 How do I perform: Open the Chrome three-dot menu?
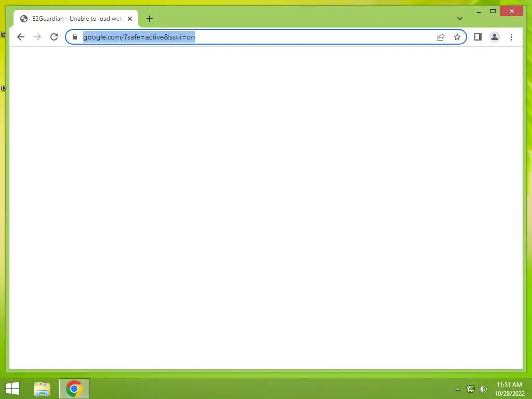pos(511,37)
